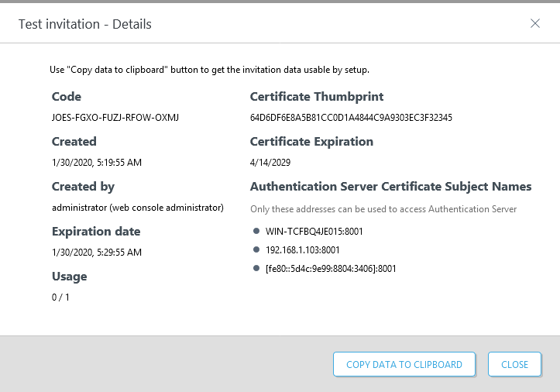The height and width of the screenshot is (392, 560).
Task: Click the Copy Data to Clipboard button
Action: point(404,364)
